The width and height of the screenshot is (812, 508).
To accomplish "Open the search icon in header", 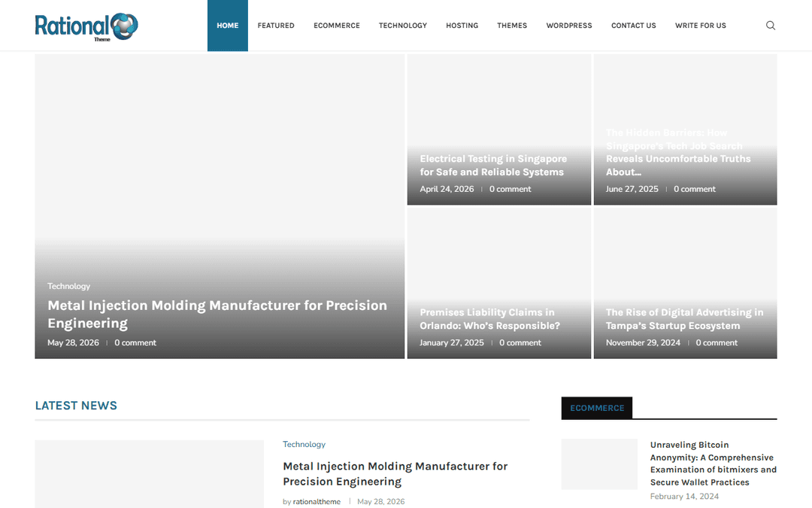I will pos(771,26).
